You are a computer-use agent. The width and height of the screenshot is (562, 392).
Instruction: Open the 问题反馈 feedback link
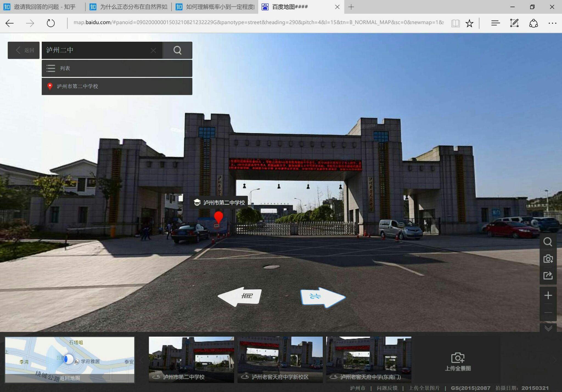click(387, 388)
